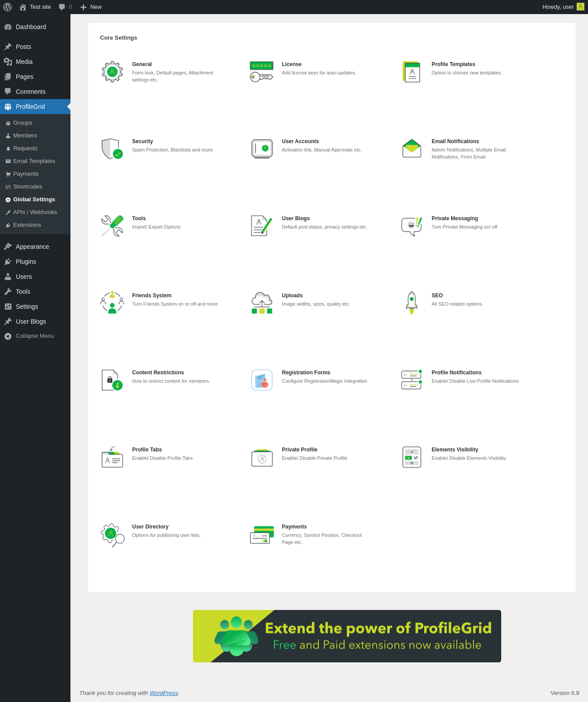Click the Private Profile icon
The width and height of the screenshot is (588, 702).
point(262,458)
